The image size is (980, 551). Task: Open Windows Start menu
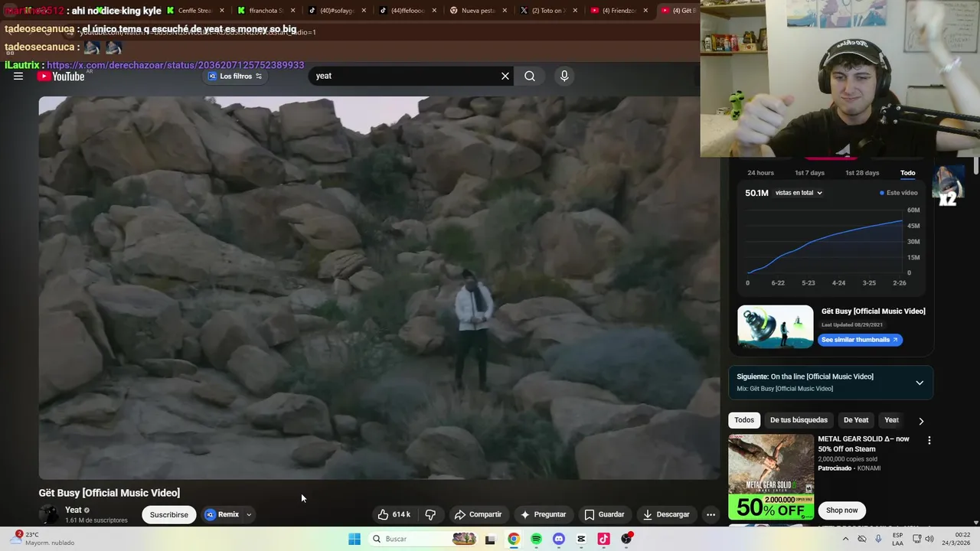(x=354, y=539)
